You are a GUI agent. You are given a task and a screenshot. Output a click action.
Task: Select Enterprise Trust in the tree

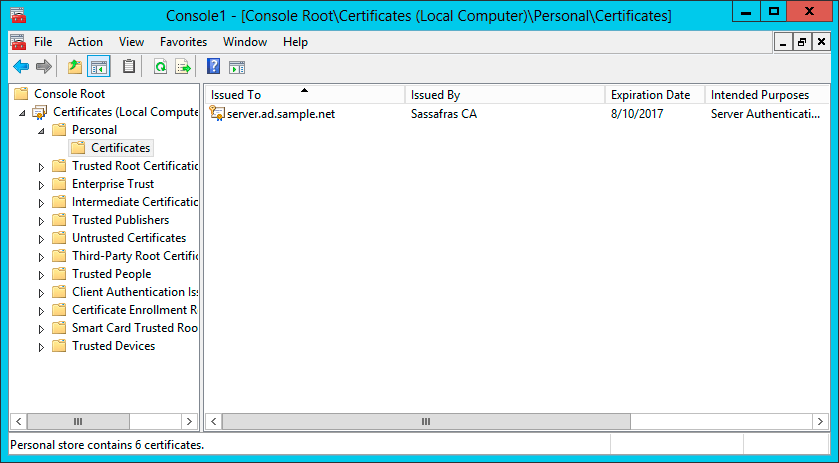pyautogui.click(x=112, y=184)
